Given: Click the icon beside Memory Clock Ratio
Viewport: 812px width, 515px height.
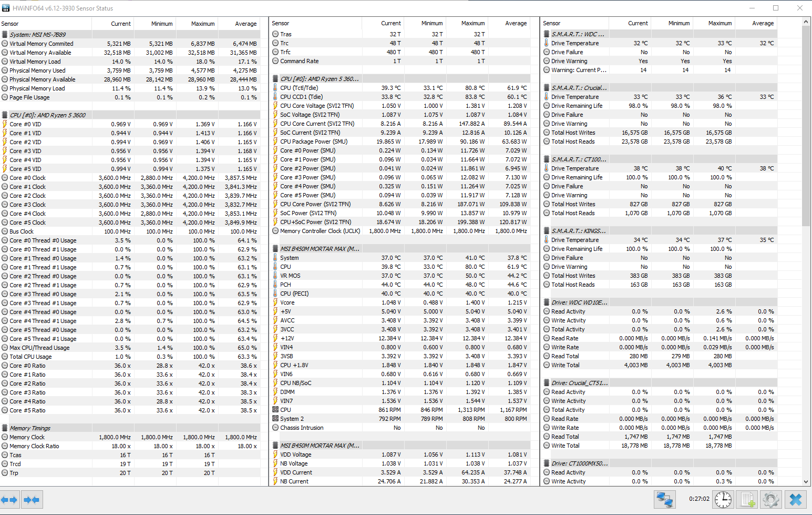Looking at the screenshot, I should [5, 446].
